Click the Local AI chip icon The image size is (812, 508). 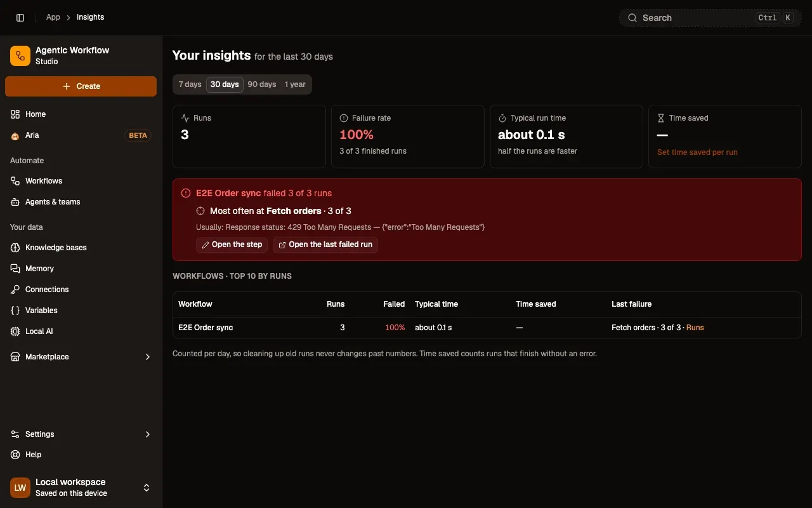click(15, 331)
